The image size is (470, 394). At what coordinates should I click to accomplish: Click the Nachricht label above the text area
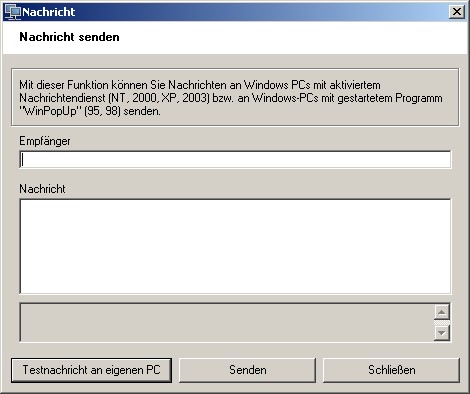pos(42,189)
